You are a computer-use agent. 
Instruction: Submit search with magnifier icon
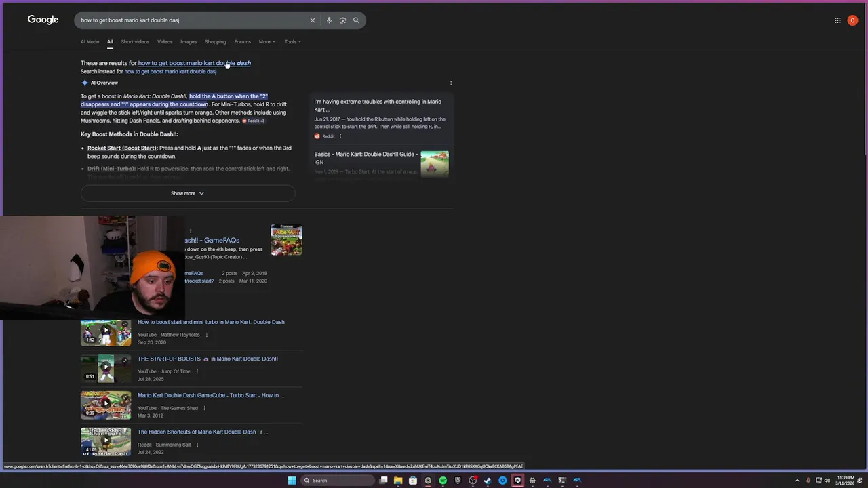click(356, 20)
